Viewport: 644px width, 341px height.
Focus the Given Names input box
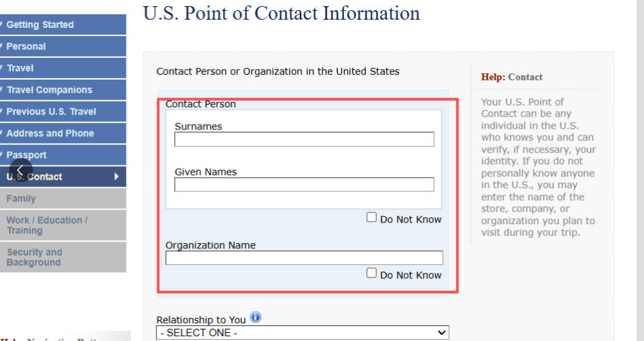click(304, 184)
